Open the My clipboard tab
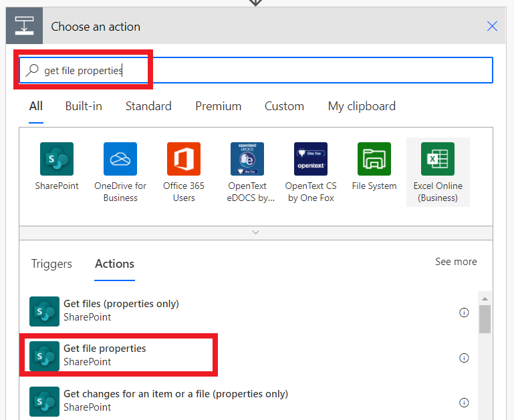Screen dimensions: 514x420 click(362, 106)
